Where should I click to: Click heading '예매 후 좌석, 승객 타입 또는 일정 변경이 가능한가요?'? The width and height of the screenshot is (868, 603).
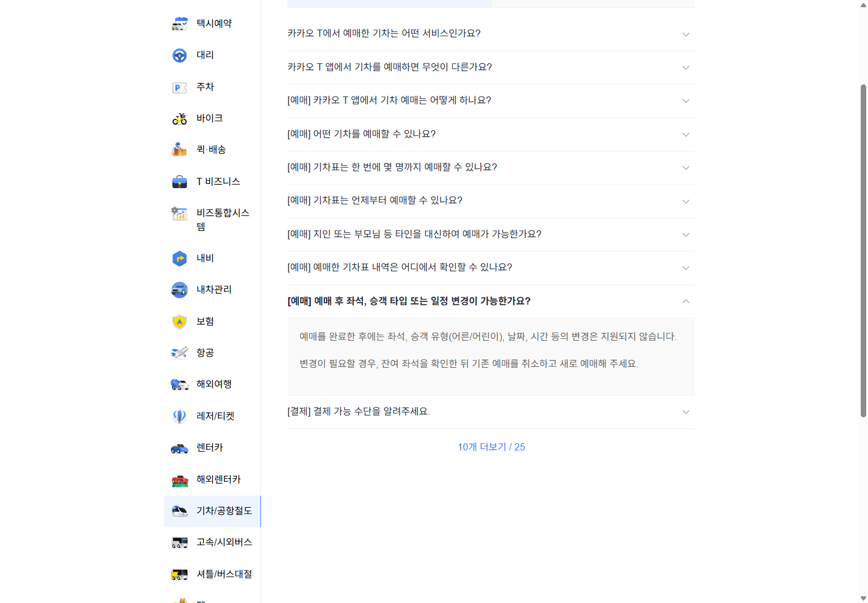point(409,301)
